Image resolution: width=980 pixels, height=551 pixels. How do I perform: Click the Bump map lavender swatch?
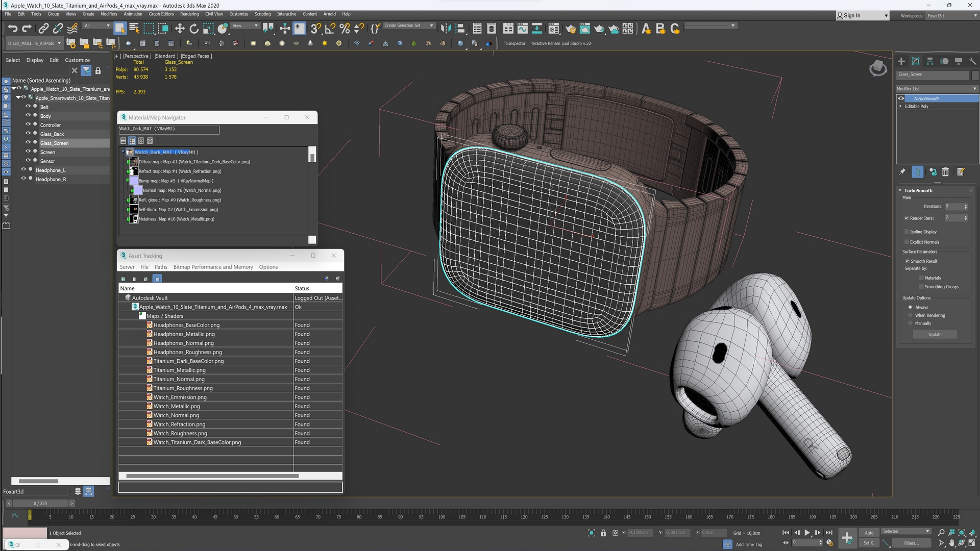click(x=134, y=181)
